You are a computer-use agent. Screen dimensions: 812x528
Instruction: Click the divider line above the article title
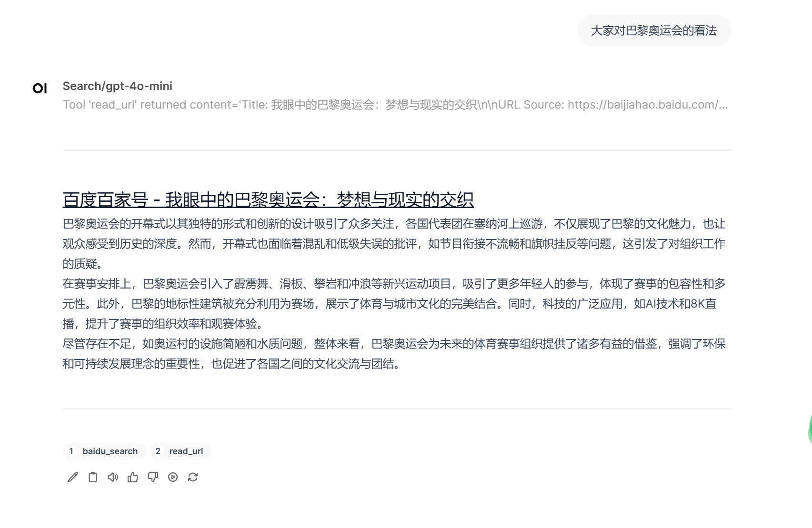click(x=397, y=150)
